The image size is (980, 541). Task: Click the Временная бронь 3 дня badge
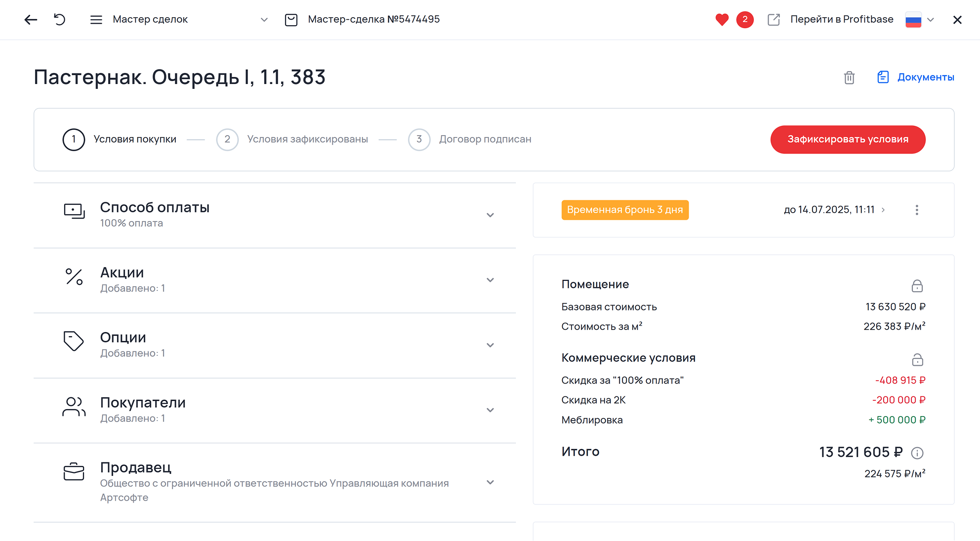tap(625, 210)
